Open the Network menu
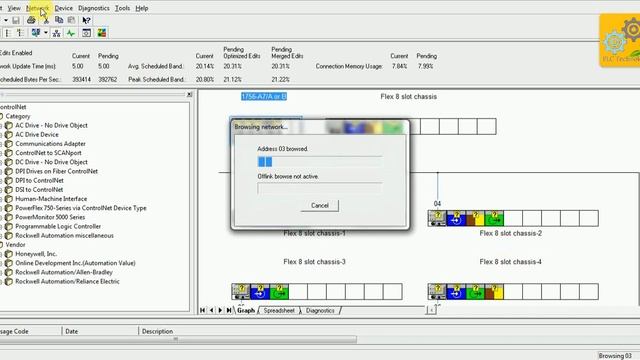 pyautogui.click(x=37, y=8)
